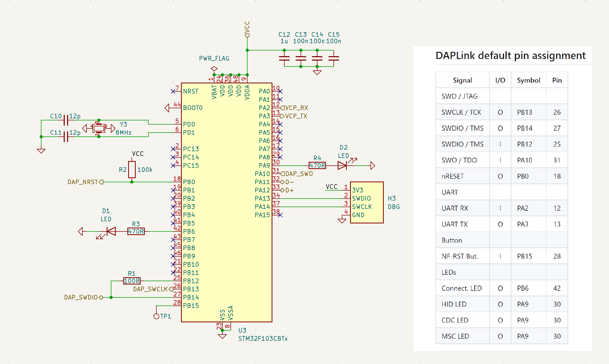The height and width of the screenshot is (364, 609).
Task: Select the D- net label
Action: pyautogui.click(x=287, y=182)
